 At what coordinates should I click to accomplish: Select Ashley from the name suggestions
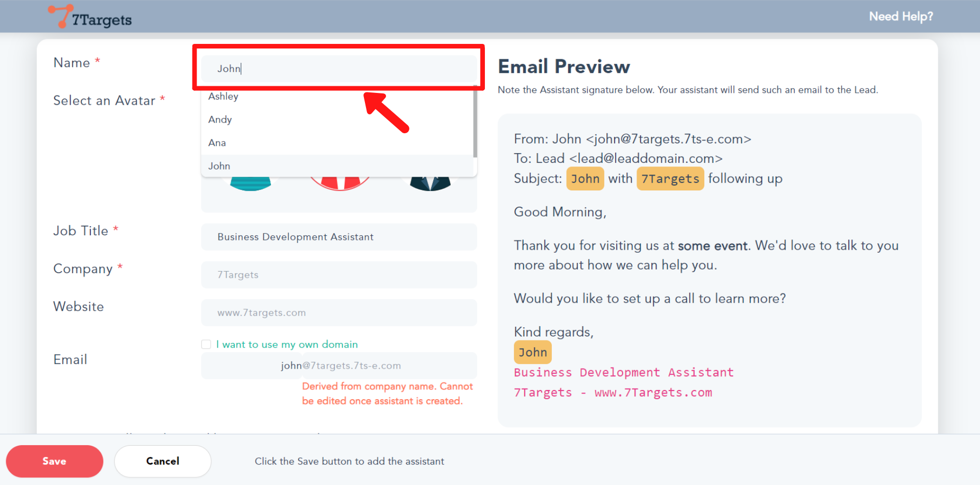pos(224,96)
